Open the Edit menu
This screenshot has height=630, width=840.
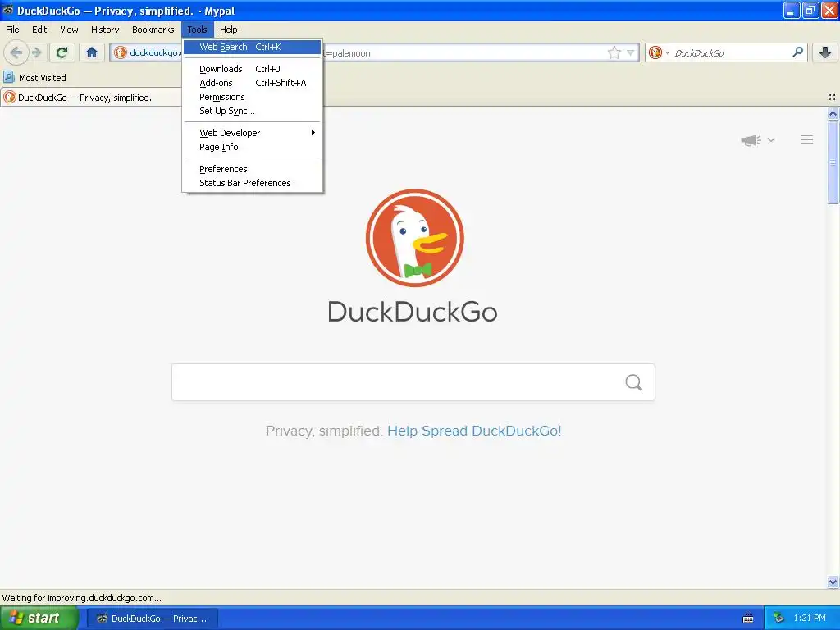coord(39,30)
